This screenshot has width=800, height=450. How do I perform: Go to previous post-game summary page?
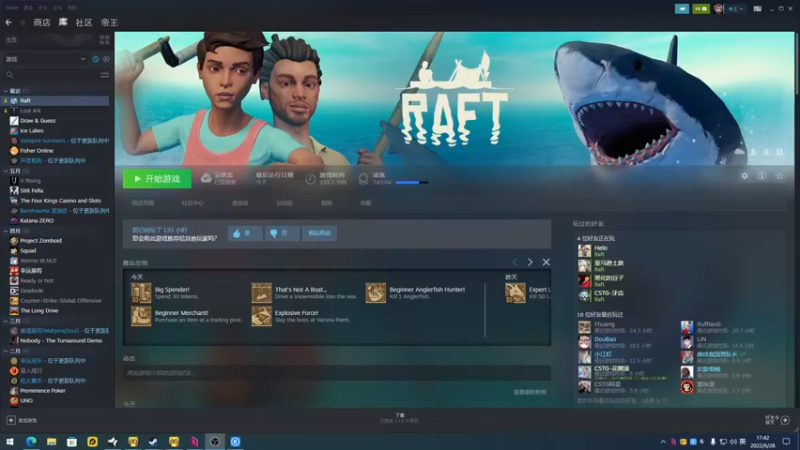click(x=514, y=262)
